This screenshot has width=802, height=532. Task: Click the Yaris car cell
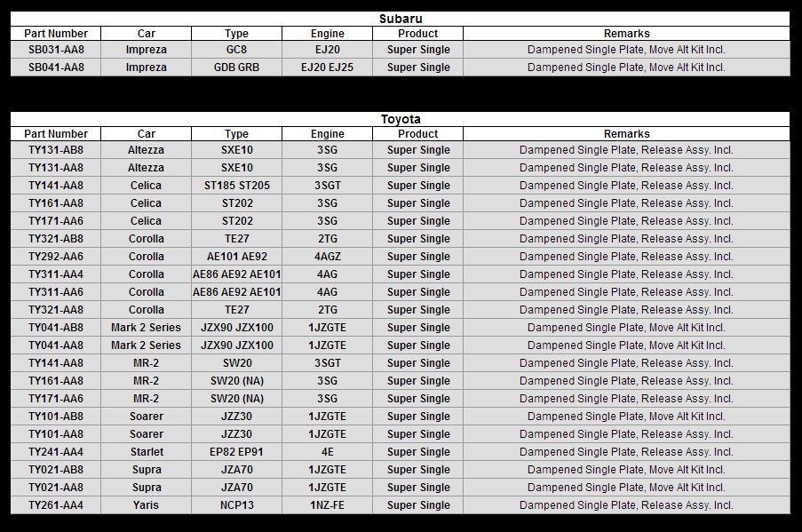(x=147, y=505)
